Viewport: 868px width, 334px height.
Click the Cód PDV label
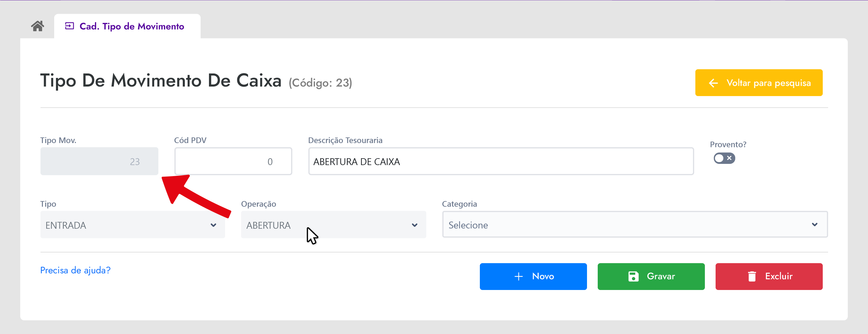click(x=190, y=140)
